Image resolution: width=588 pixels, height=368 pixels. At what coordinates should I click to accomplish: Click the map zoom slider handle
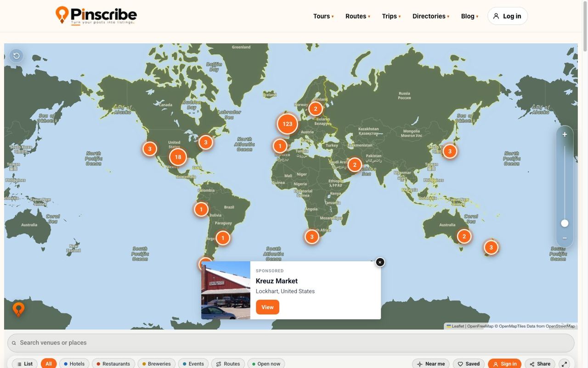click(565, 223)
